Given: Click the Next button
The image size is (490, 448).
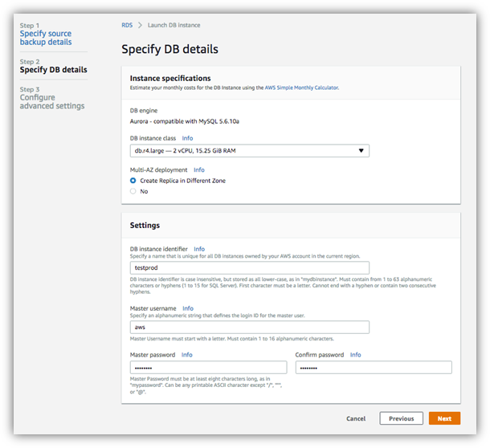Looking at the screenshot, I should [444, 418].
